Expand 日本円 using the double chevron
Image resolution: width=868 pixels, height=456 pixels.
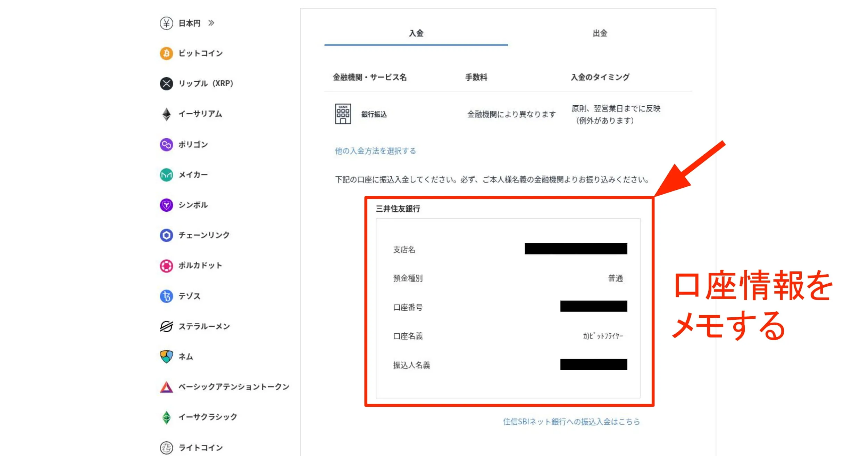(x=212, y=23)
